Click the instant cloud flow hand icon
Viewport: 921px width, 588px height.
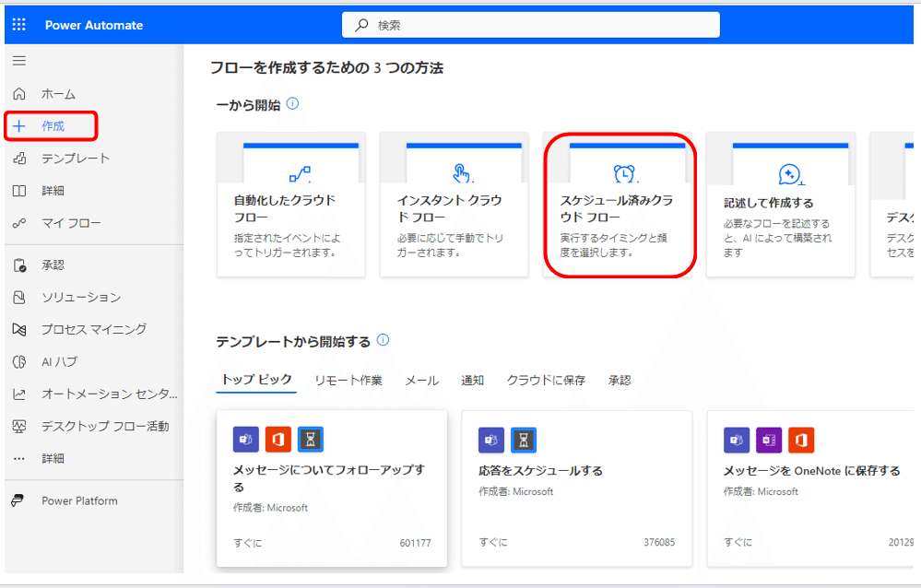tap(463, 173)
